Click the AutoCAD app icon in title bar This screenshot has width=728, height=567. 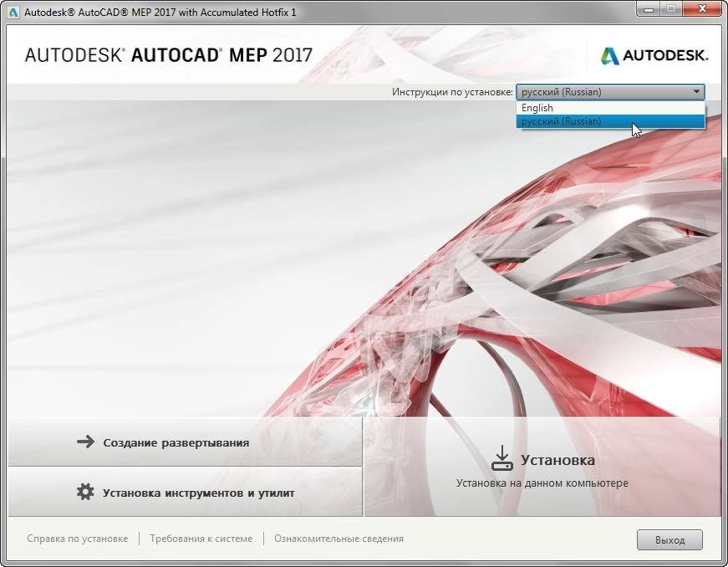pos(13,13)
